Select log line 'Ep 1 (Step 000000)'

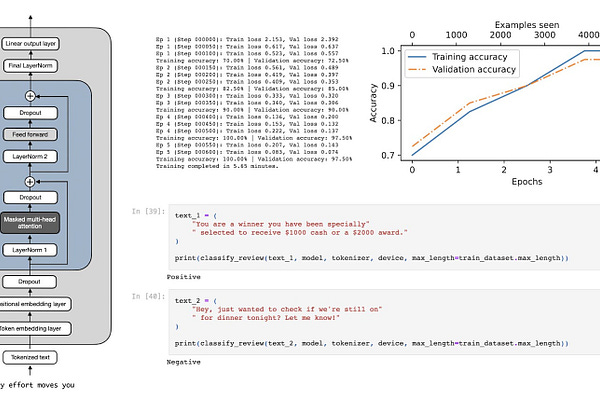point(247,39)
